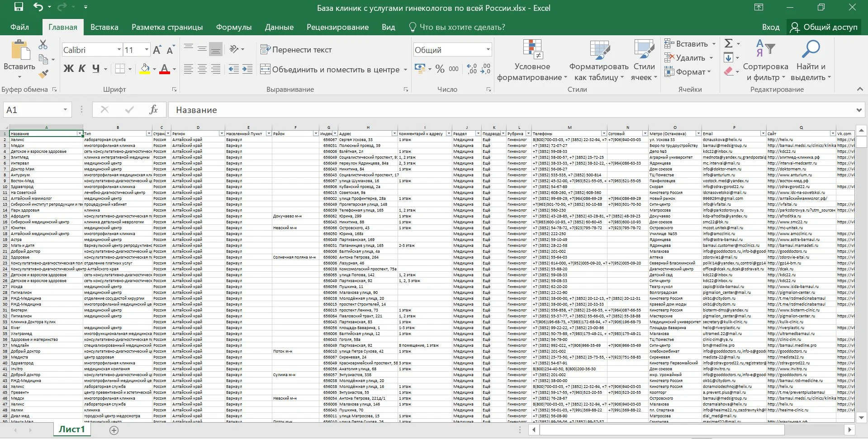Open Найти и выделить menu
868x439 pixels.
[x=811, y=61]
